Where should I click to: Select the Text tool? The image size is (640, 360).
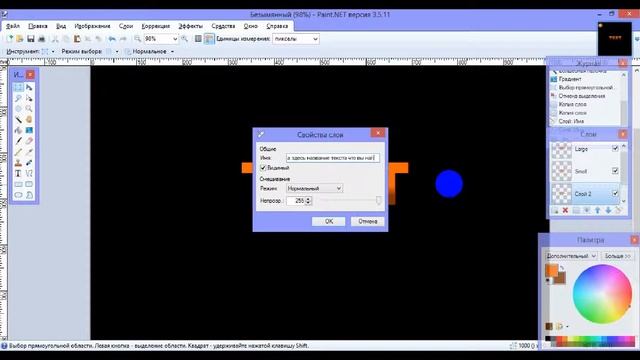click(18, 173)
